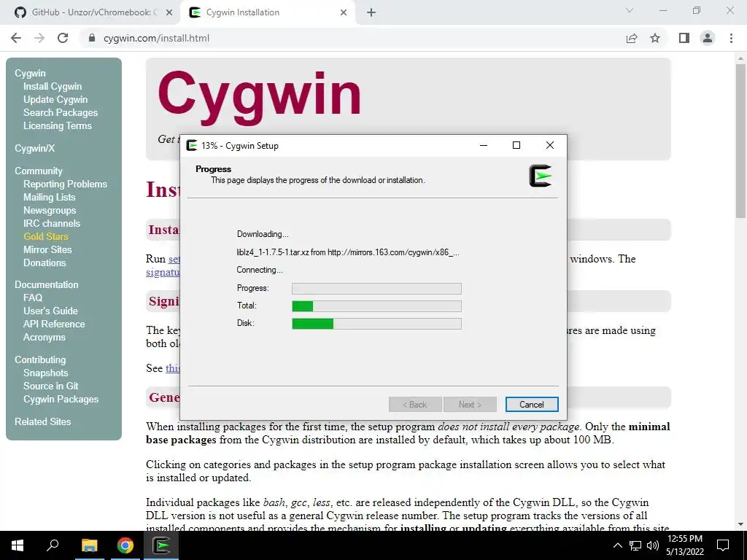Open the Snapshots link

point(46,373)
